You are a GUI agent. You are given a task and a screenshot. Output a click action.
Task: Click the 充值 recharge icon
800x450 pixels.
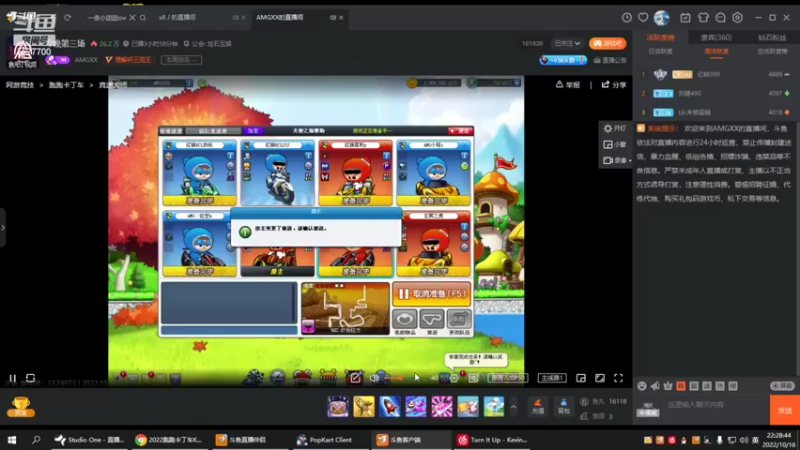tap(538, 406)
